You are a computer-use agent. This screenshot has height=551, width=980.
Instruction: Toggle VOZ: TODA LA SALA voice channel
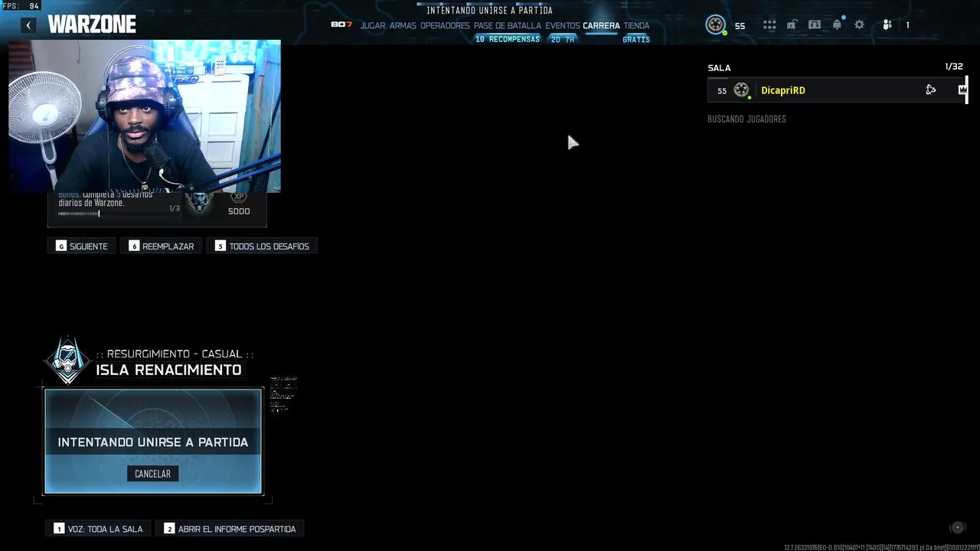point(98,529)
